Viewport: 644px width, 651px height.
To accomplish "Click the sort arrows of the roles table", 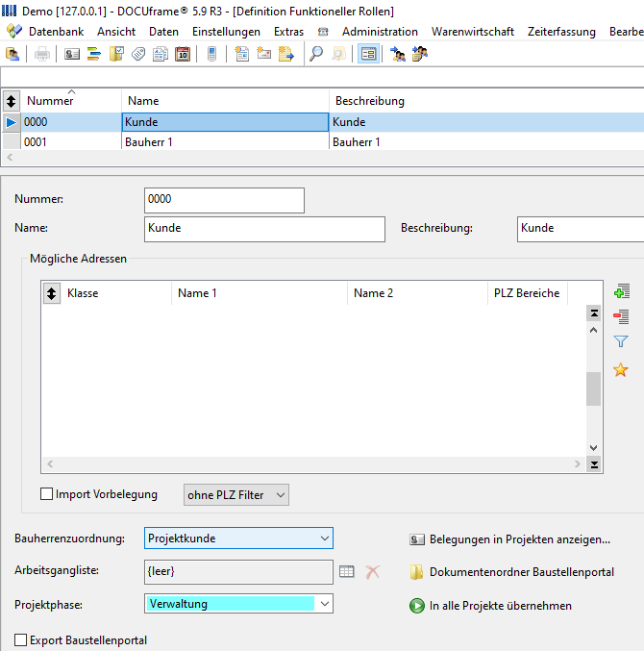I will 12,101.
